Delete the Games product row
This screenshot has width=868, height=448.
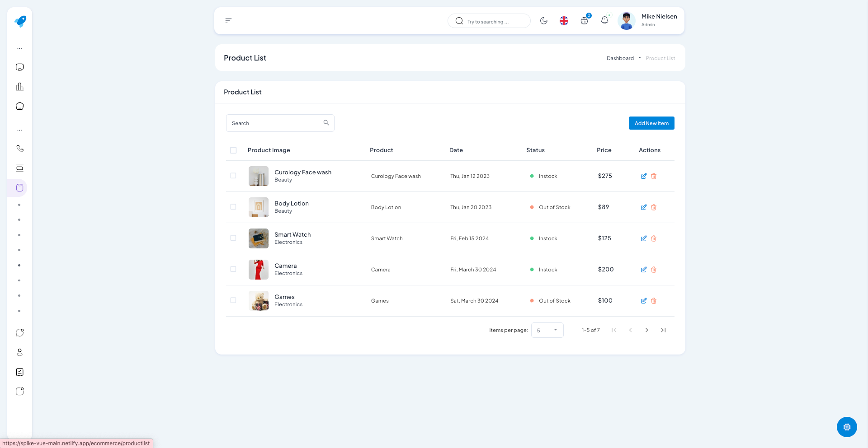pos(654,301)
